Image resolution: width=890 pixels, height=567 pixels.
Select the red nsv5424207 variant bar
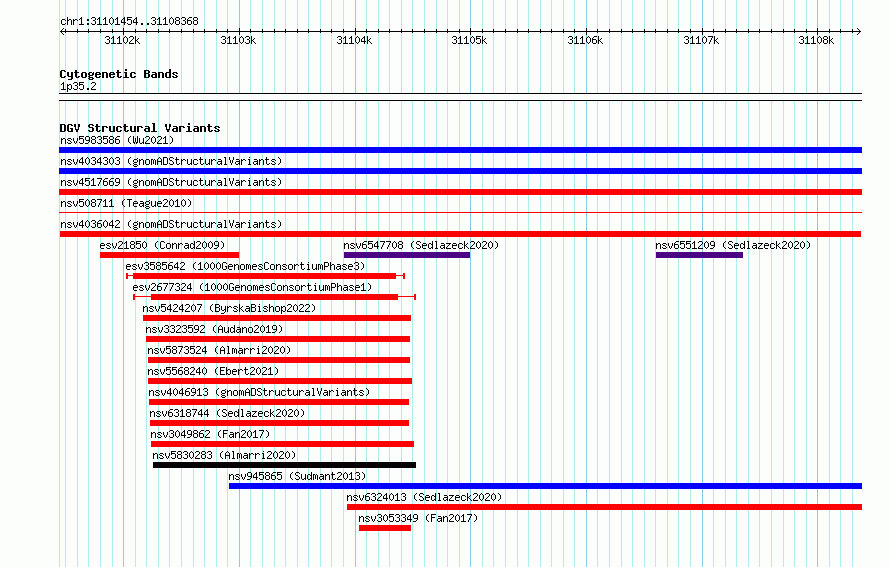click(x=277, y=318)
